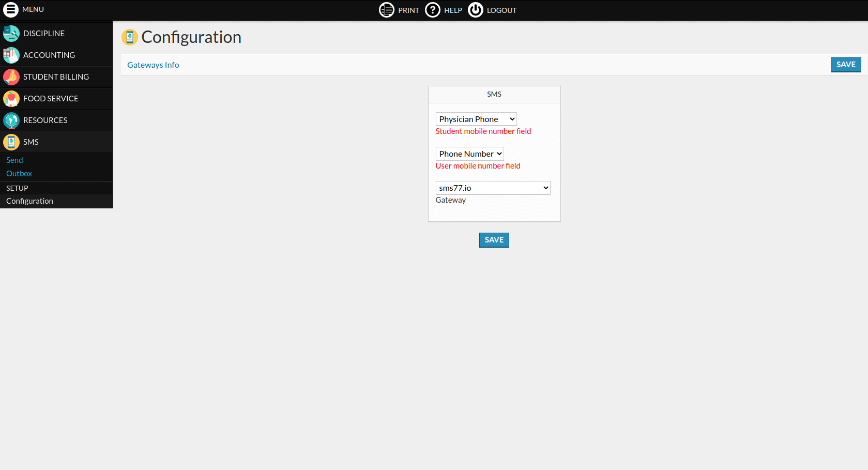Click the hamburger Menu icon
868x470 pixels.
[11, 10]
